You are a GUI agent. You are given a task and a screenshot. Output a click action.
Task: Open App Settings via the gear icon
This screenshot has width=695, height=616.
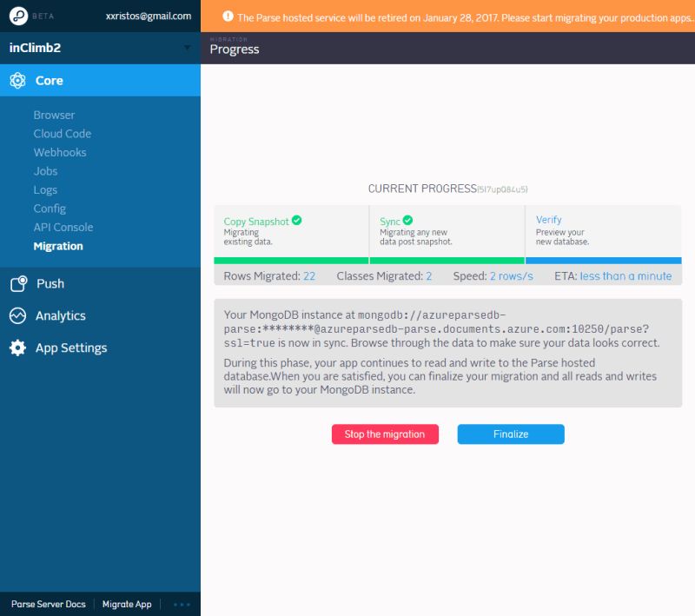pyautogui.click(x=17, y=348)
